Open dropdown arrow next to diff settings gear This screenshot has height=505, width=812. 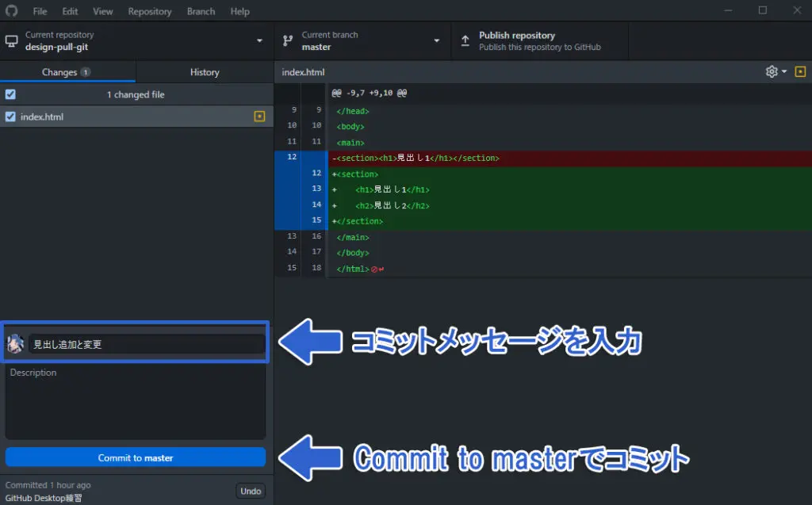(x=784, y=72)
